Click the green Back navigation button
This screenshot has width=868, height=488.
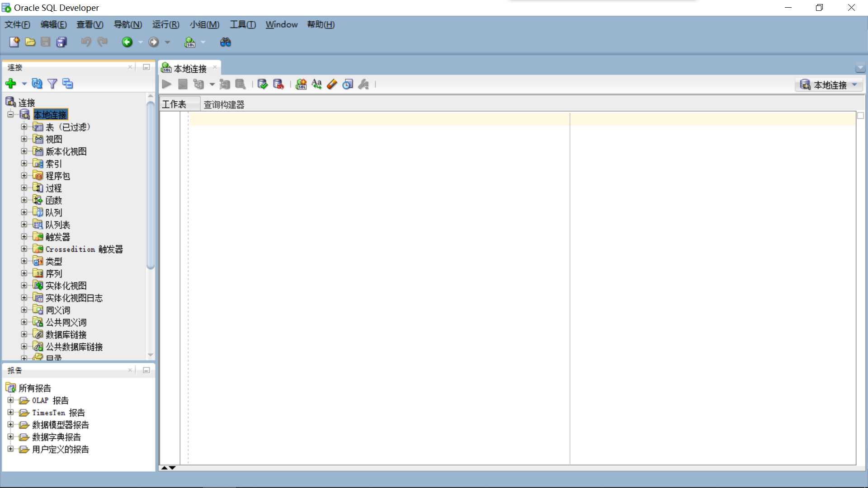click(x=127, y=42)
